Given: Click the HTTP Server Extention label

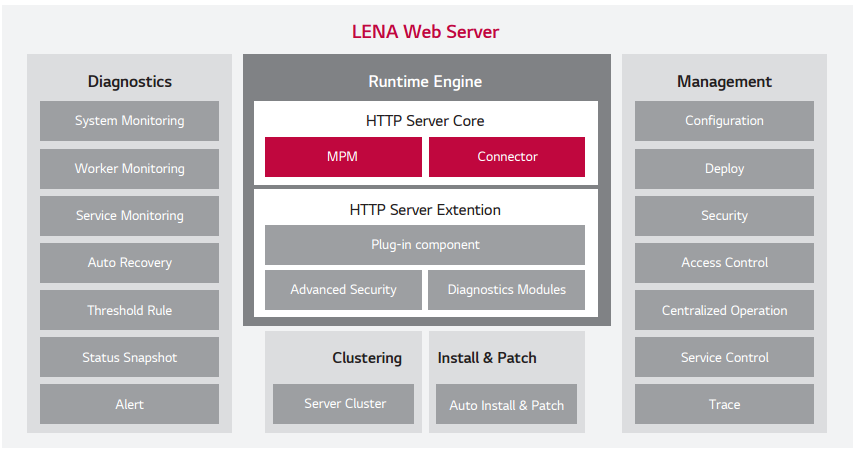Looking at the screenshot, I should coord(425,210).
